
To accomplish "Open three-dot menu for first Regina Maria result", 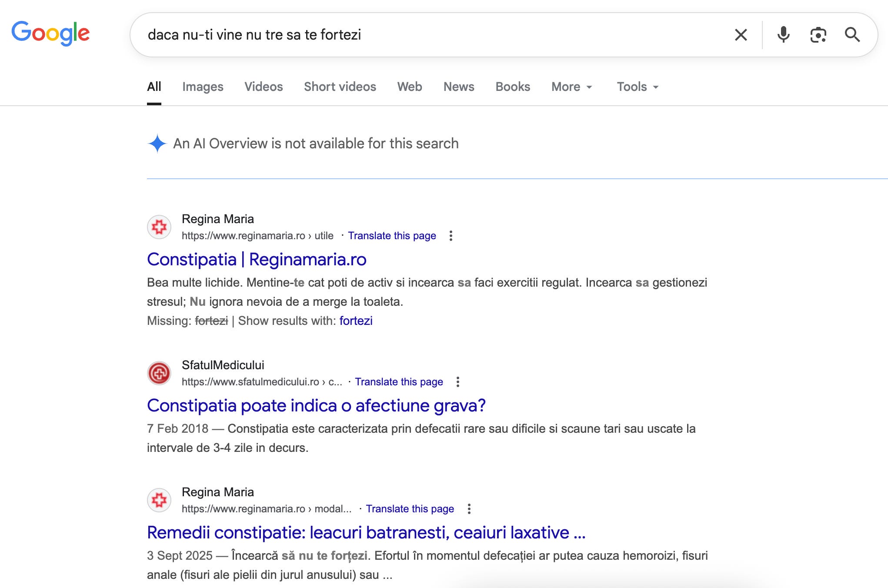I will [451, 236].
